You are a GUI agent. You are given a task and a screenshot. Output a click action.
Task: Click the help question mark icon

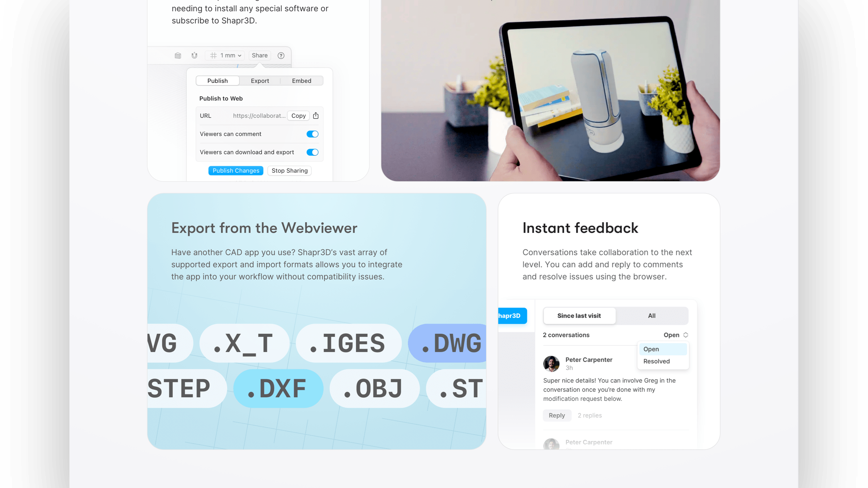click(x=281, y=55)
